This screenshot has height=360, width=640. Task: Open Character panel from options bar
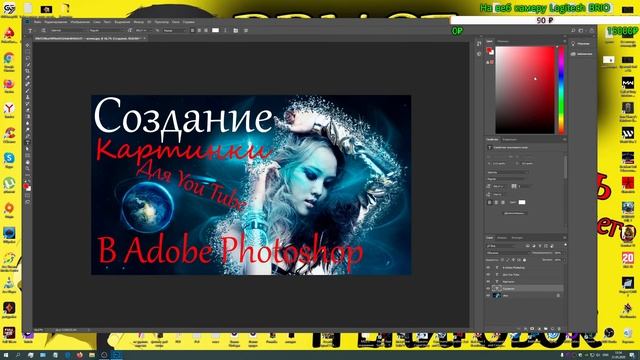(236, 30)
